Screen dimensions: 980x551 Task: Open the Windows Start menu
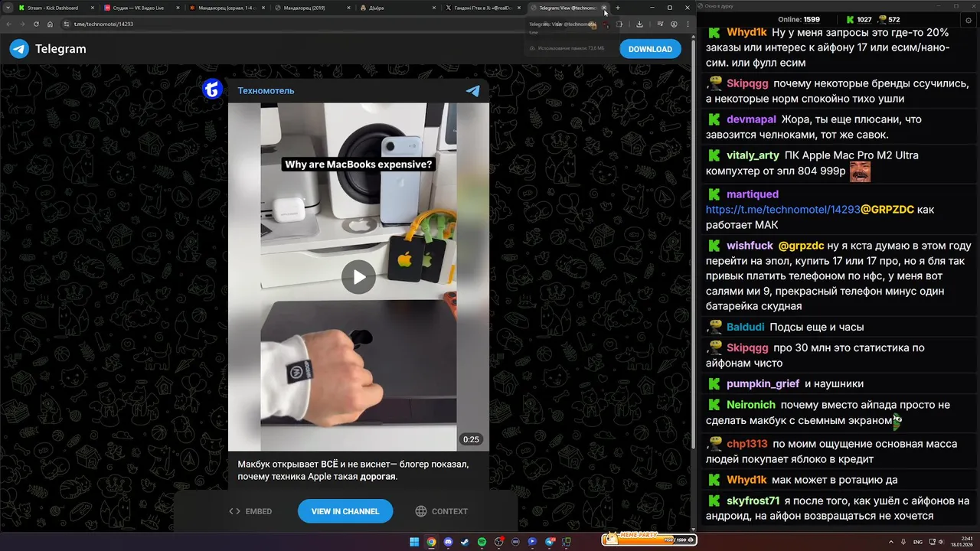414,542
